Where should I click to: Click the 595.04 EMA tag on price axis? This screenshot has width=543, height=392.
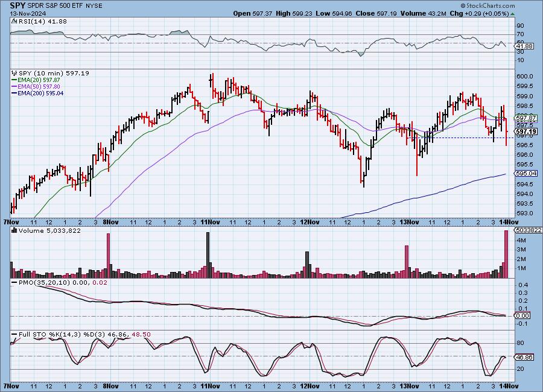526,173
